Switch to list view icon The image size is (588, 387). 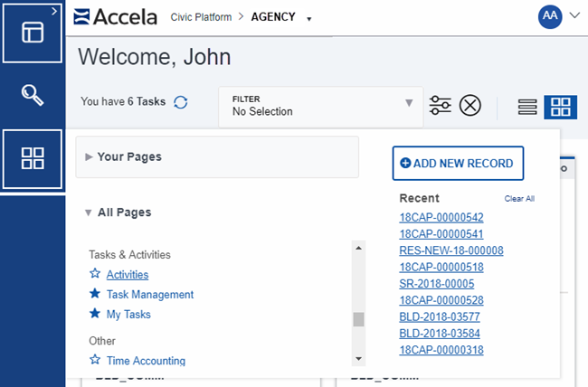tap(527, 107)
